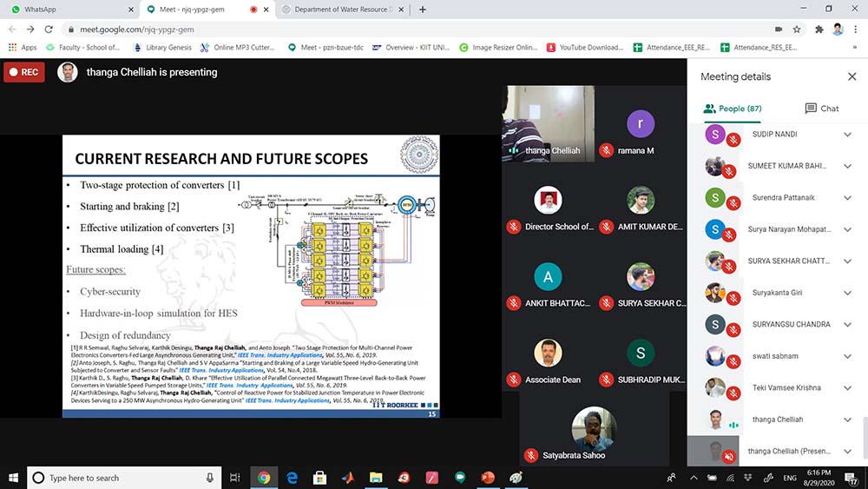Viewport: 868px width, 489px height.
Task: Open Chrome extensions puzzle icon
Action: pos(819,29)
